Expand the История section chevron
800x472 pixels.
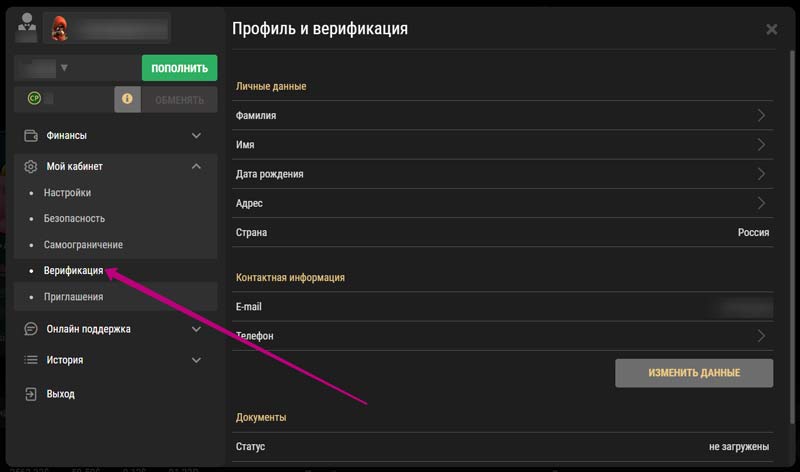point(196,360)
